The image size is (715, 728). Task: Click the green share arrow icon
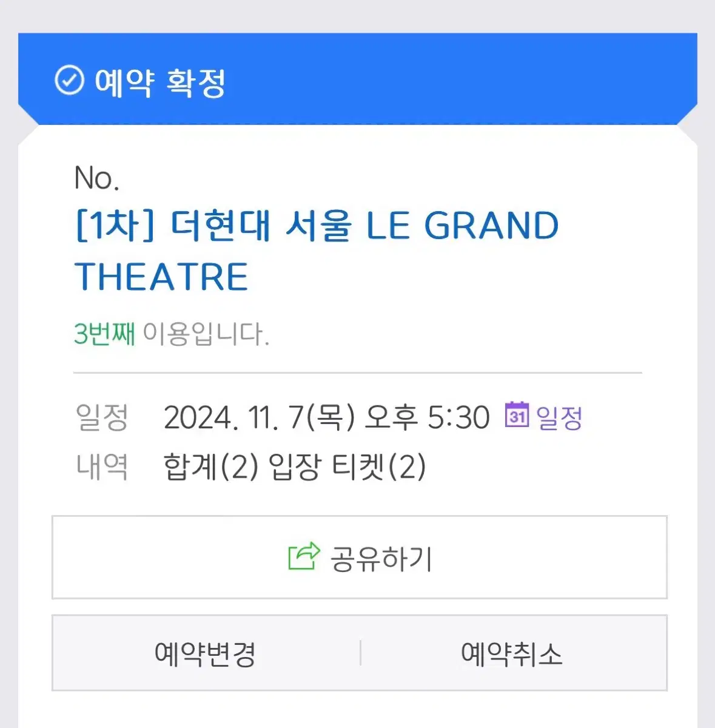click(304, 556)
